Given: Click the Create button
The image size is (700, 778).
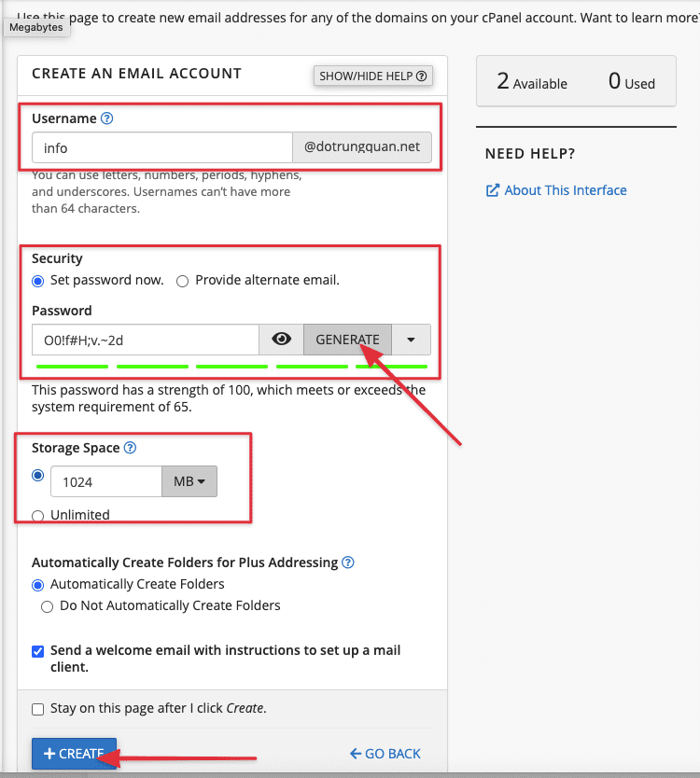Looking at the screenshot, I should pyautogui.click(x=74, y=754).
